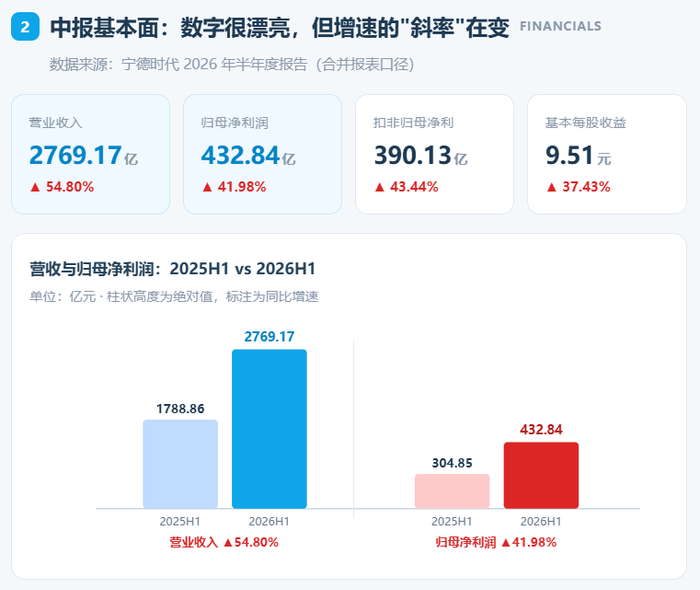The width and height of the screenshot is (700, 590).
Task: Click the red triangle beside 37.43%
Action: (551, 187)
